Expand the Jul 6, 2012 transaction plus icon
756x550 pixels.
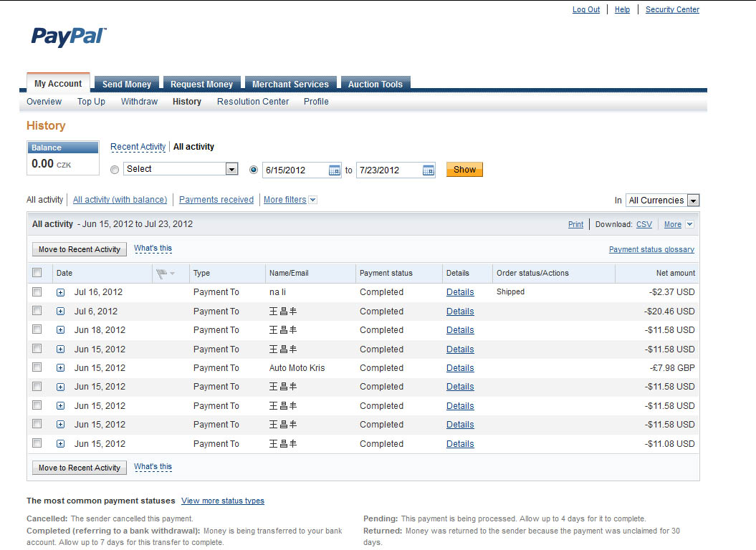pos(60,312)
